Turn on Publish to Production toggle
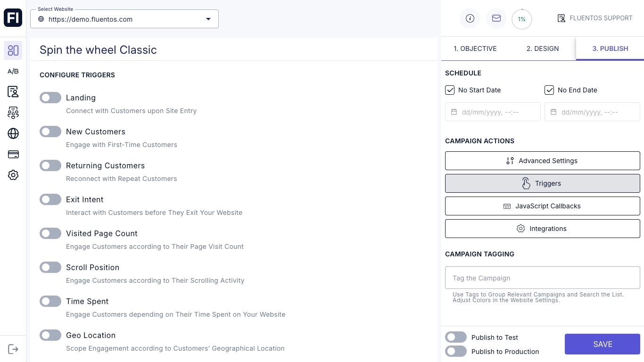Viewport: 644px width, 362px height. point(456,352)
